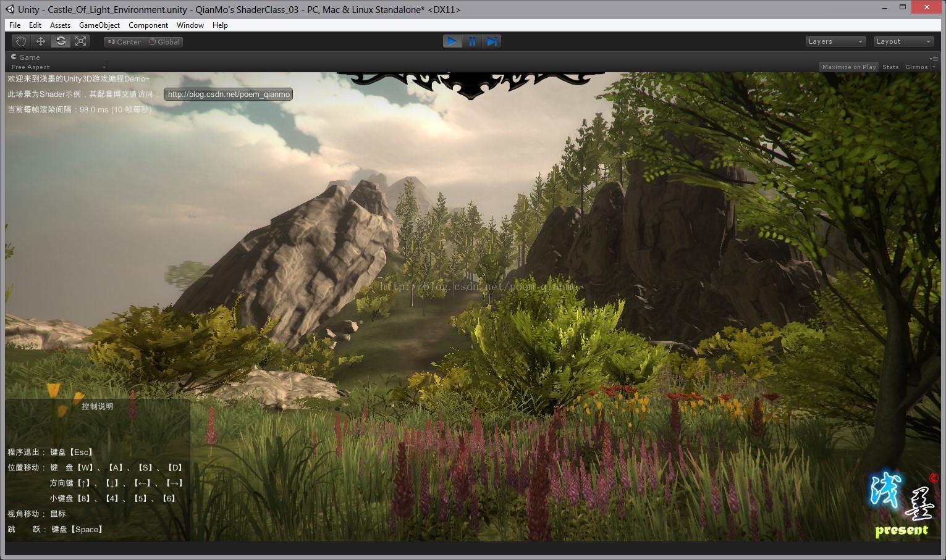Click the Unity3D Demo welcome message text
946x560 pixels.
[78, 78]
